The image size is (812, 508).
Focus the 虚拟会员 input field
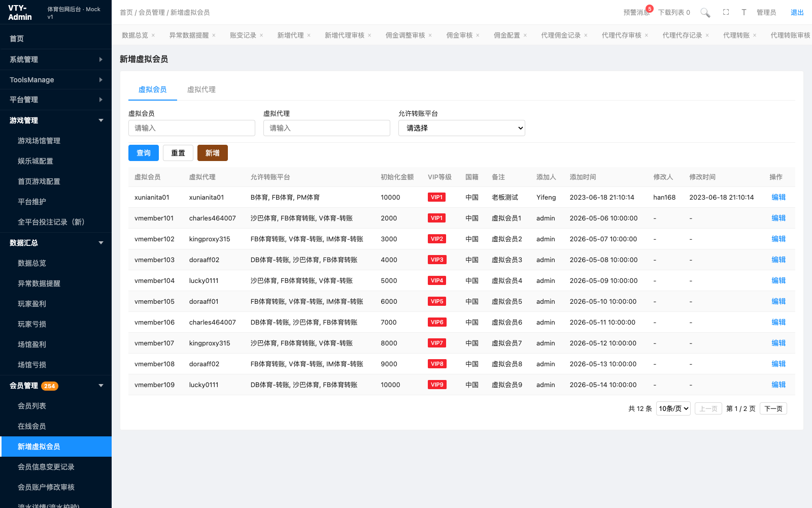[x=192, y=128]
